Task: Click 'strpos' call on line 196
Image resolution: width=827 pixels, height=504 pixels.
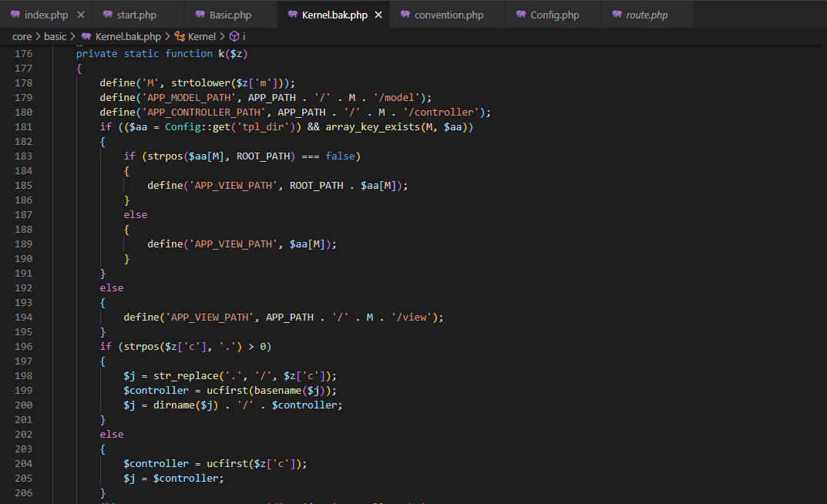Action: tap(141, 346)
